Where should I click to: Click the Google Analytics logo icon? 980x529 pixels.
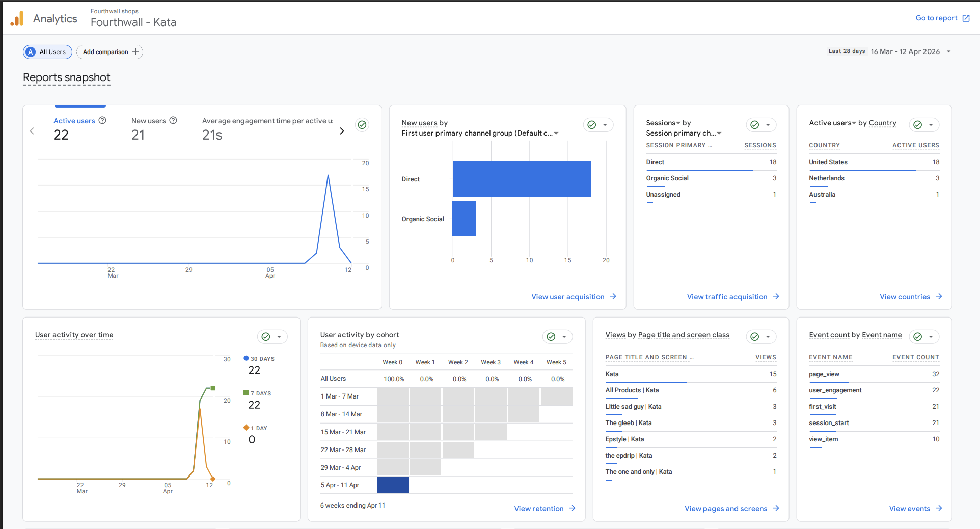point(17,19)
